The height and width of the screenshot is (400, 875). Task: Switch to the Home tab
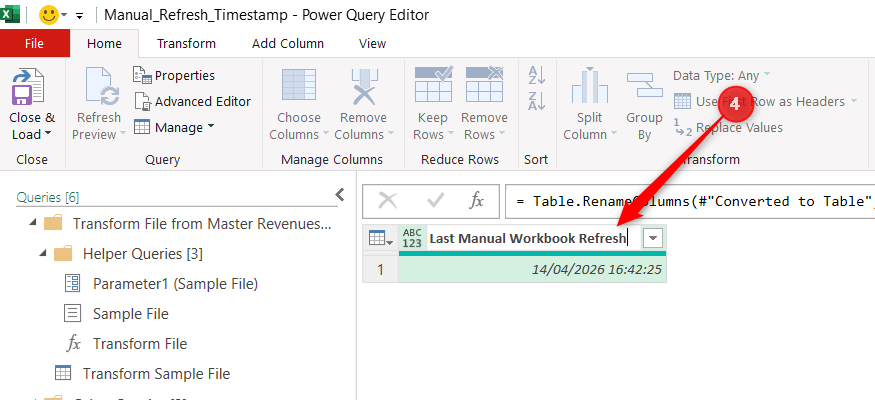pyautogui.click(x=104, y=44)
